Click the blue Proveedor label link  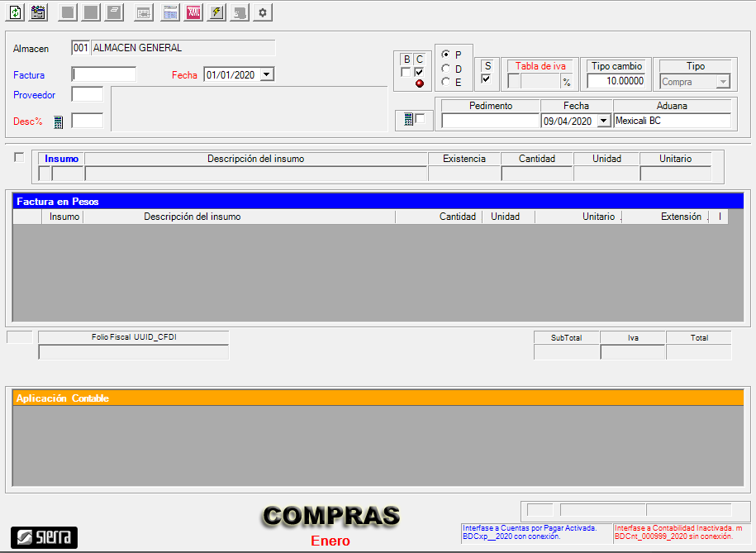(x=34, y=95)
